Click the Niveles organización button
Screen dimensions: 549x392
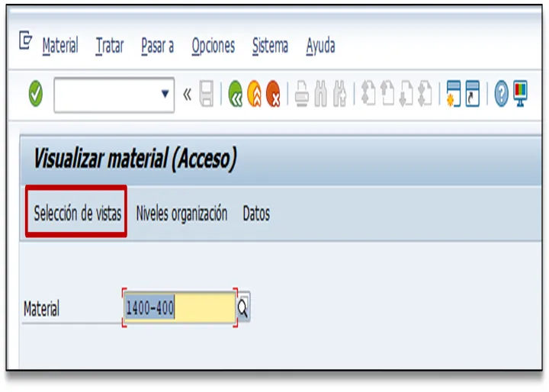(x=181, y=214)
